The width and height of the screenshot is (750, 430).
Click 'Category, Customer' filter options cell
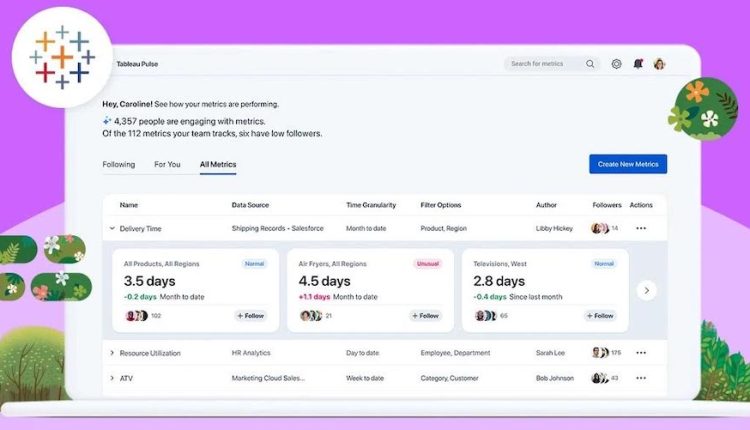pyautogui.click(x=450, y=378)
